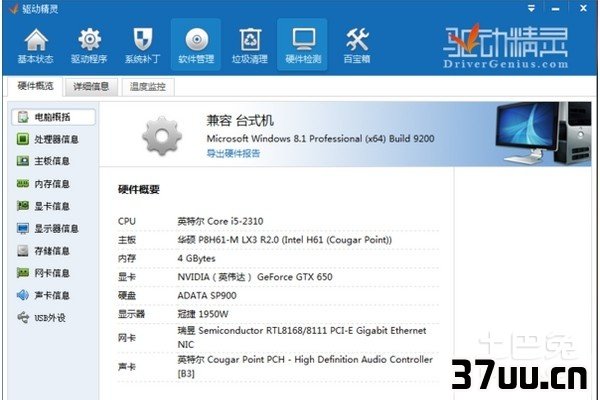Click the 声卡 row label
This screenshot has width=600, height=400.
(x=127, y=367)
